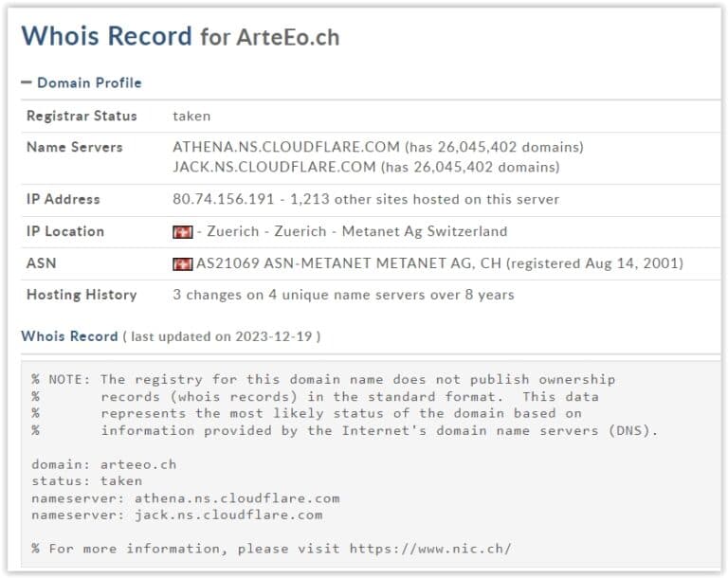This screenshot has width=728, height=578.
Task: Click the 'taken' Registrar Status value
Action: pos(191,117)
